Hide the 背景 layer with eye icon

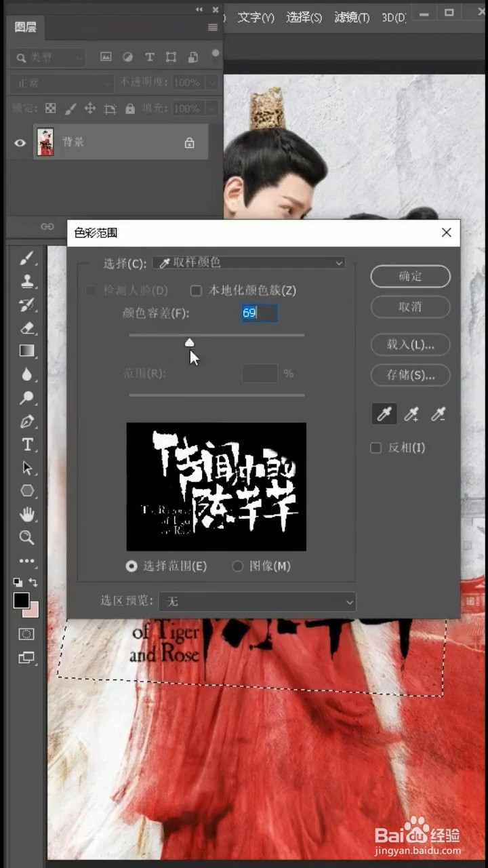pos(20,142)
